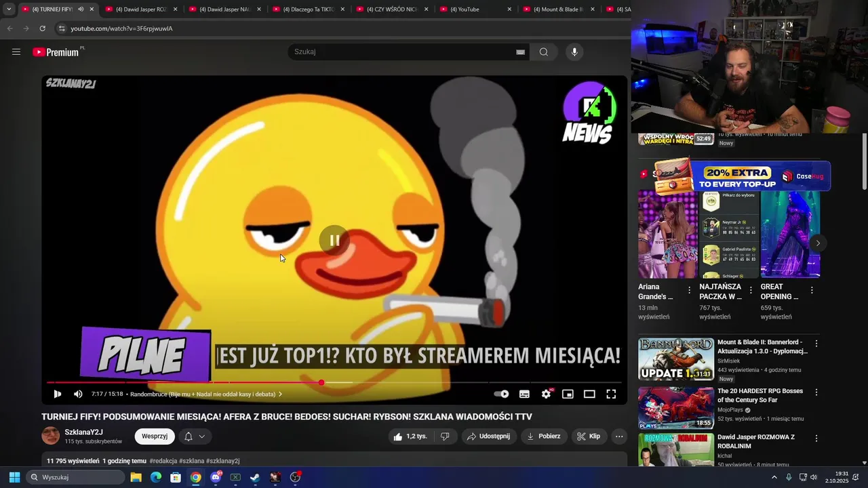The image size is (868, 488).
Task: Open options for NAJTAŃSZA PACZKA short
Action: click(x=751, y=290)
